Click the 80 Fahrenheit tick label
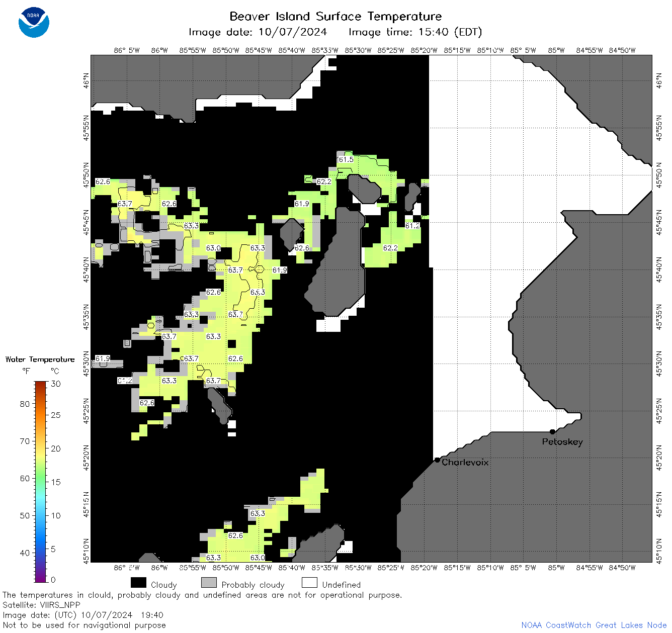The width and height of the screenshot is (672, 633). tap(25, 404)
